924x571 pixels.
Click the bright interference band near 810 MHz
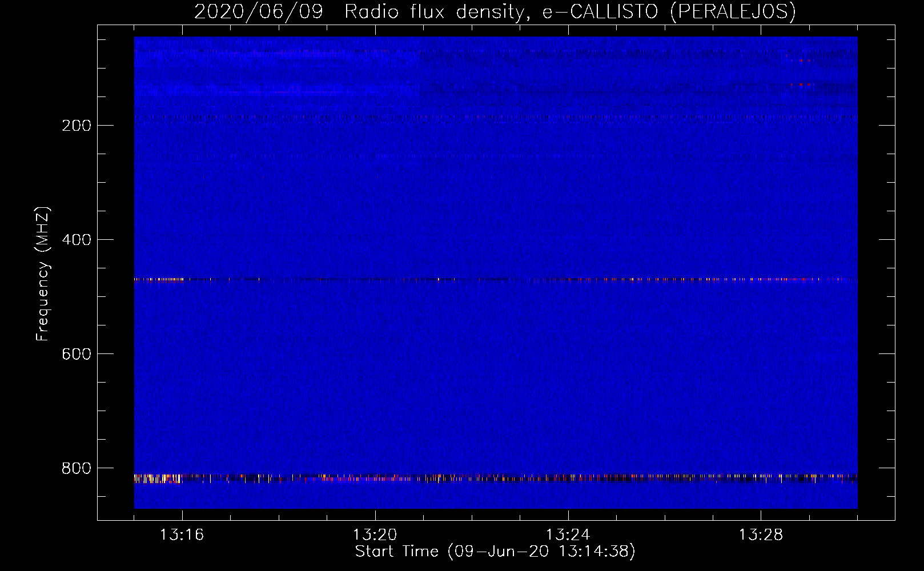pyautogui.click(x=496, y=478)
